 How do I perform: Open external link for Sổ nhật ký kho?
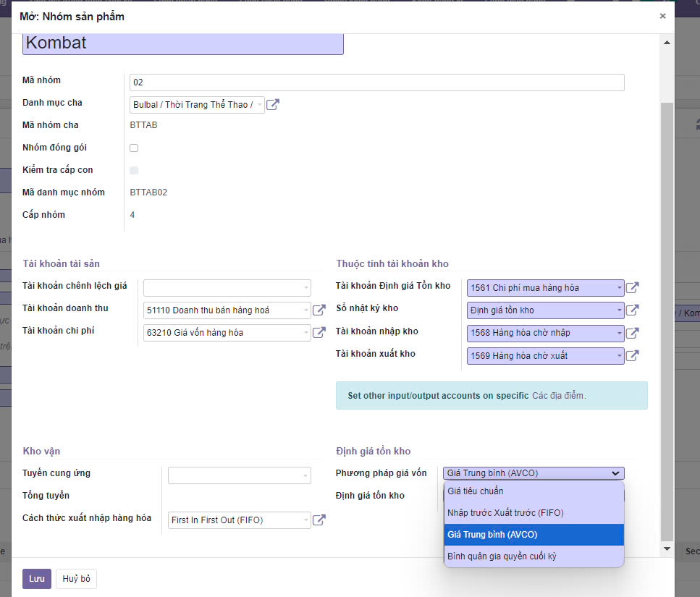(632, 310)
